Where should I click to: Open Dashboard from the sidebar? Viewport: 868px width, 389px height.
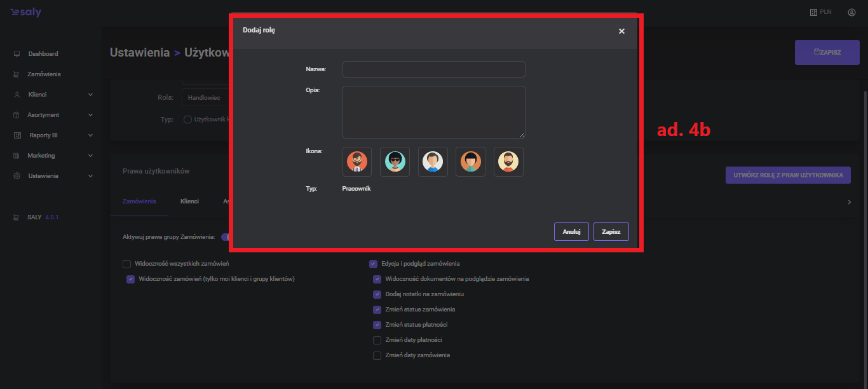coord(43,54)
